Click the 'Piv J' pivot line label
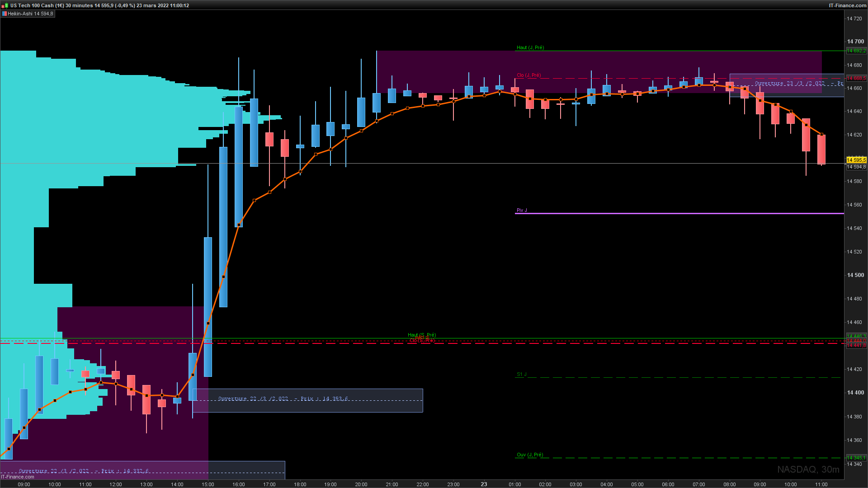The height and width of the screenshot is (488, 868). [522, 210]
